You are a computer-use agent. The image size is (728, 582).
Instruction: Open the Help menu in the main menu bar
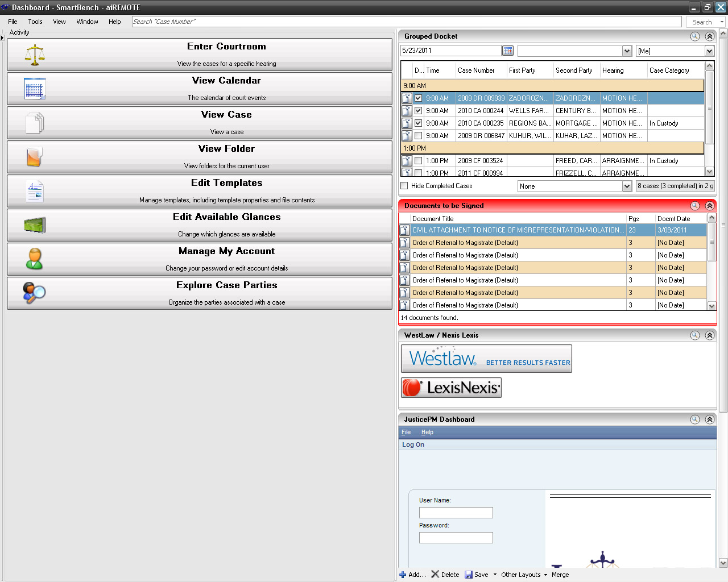coord(115,22)
